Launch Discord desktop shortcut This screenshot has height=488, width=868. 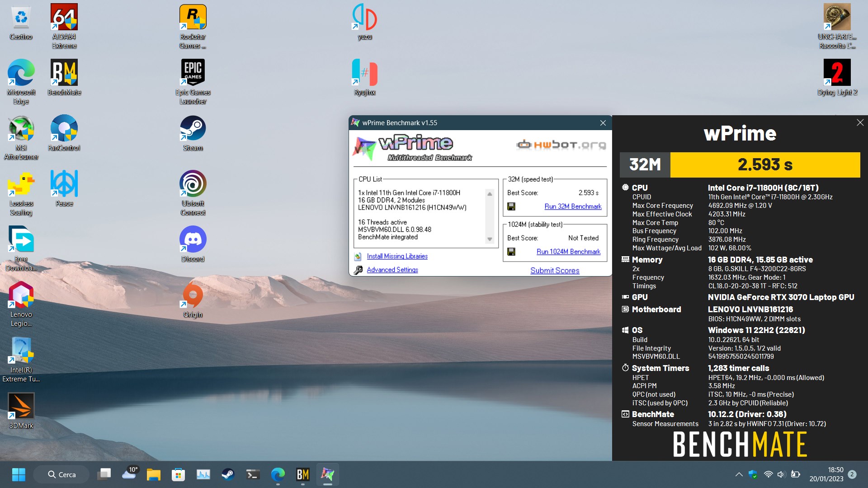pos(193,244)
